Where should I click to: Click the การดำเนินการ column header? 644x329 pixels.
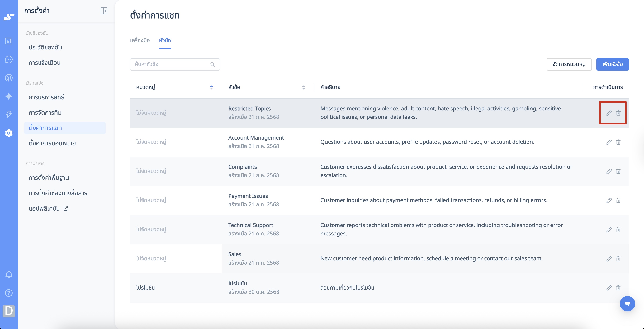pos(608,87)
